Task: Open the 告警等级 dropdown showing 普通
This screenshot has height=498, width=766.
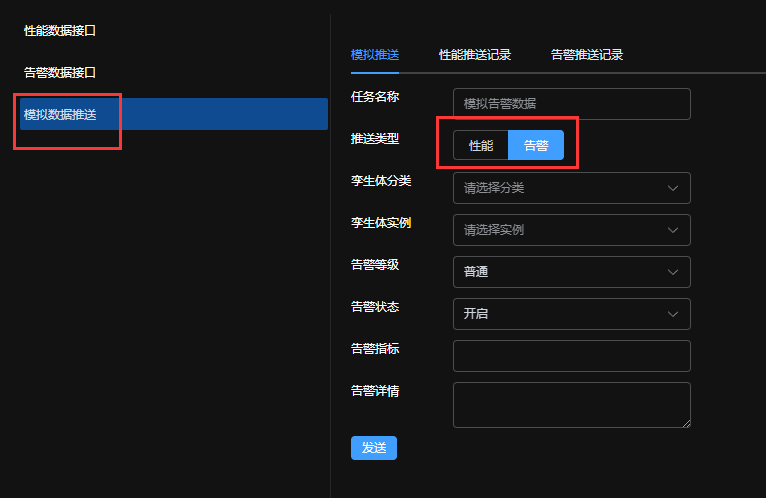Action: pyautogui.click(x=572, y=272)
